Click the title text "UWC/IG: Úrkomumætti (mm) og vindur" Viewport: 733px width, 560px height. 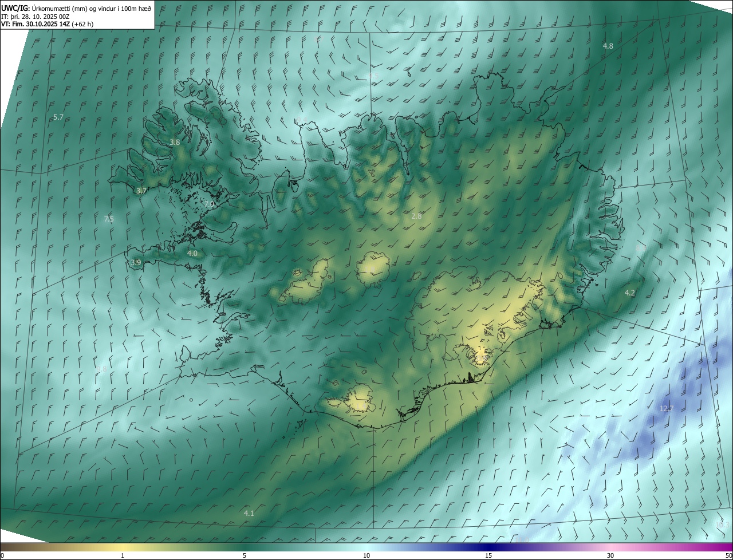click(x=59, y=7)
